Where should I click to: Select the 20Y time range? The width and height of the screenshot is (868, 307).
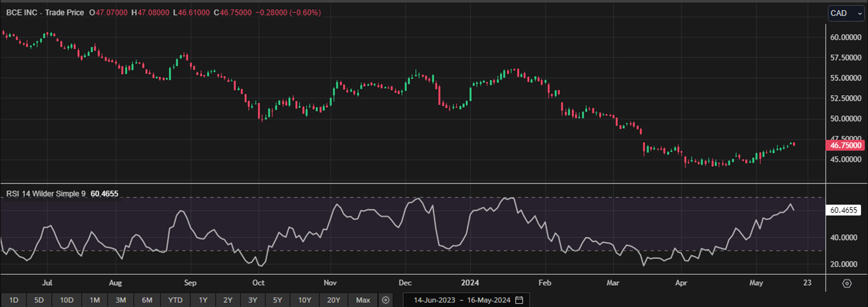(x=334, y=300)
